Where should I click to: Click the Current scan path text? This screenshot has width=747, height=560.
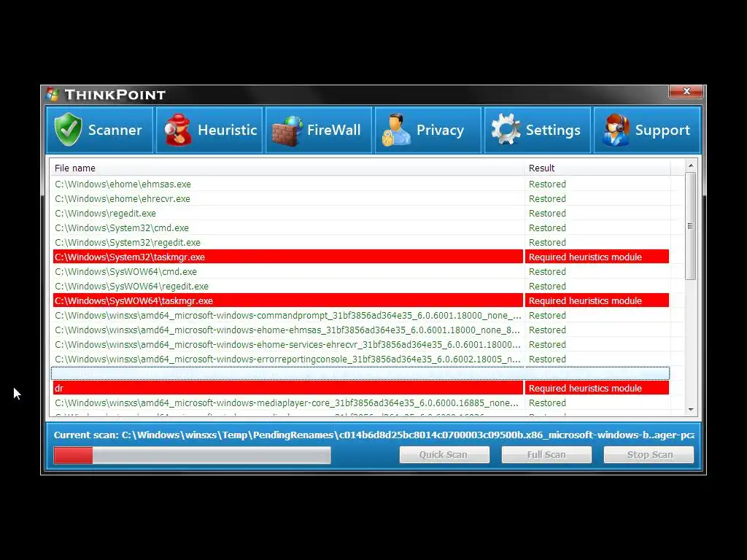coord(374,435)
